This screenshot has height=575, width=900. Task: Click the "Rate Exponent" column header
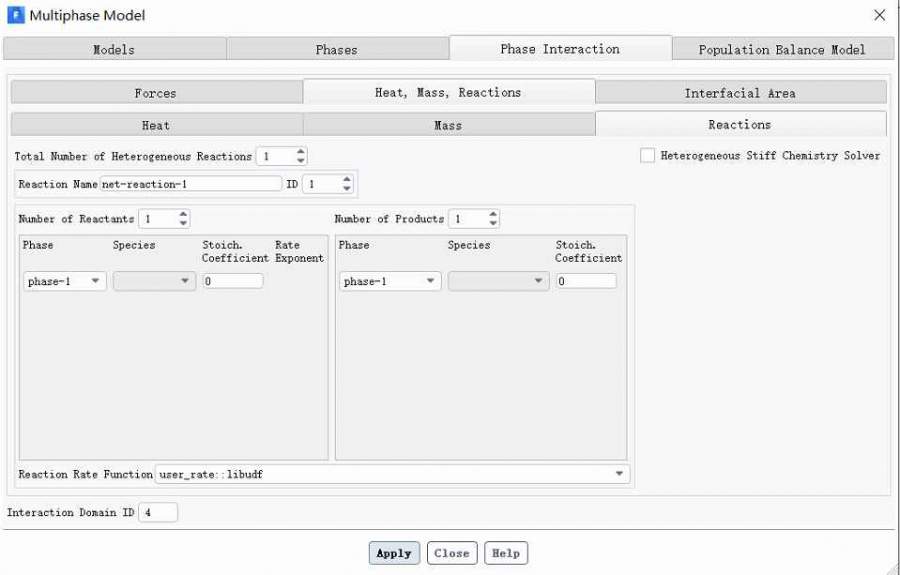tap(300, 251)
